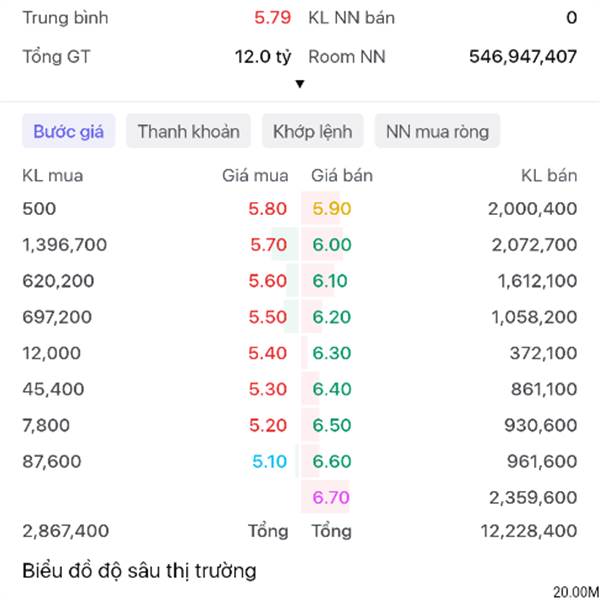Viewport: 600px width, 600px height.
Task: Click the total sell volume 12,228,400
Action: click(x=527, y=531)
